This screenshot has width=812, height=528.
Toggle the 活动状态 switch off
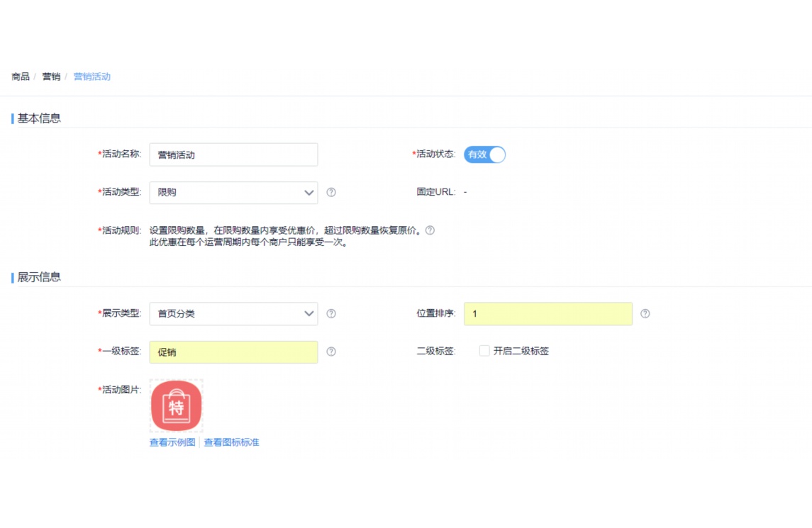484,155
